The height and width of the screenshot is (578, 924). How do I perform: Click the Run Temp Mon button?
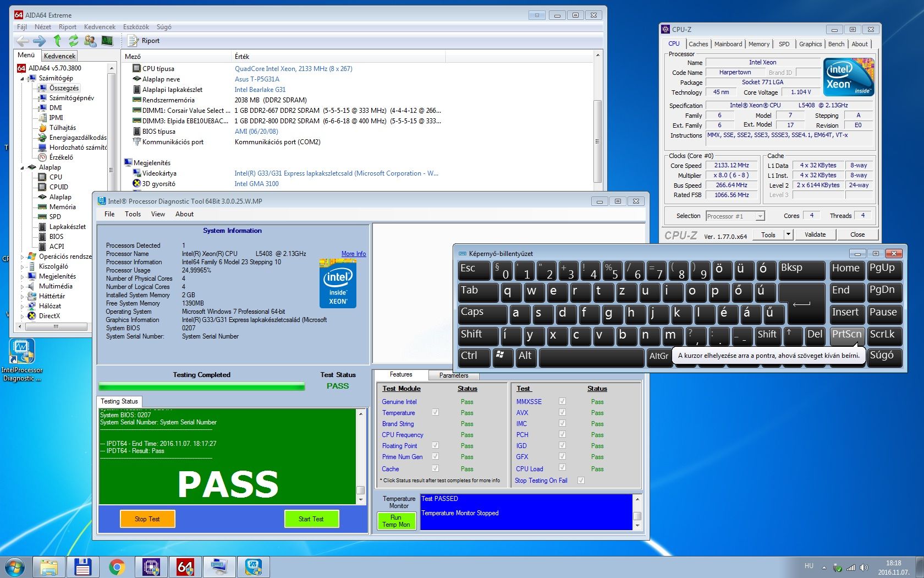pyautogui.click(x=396, y=521)
